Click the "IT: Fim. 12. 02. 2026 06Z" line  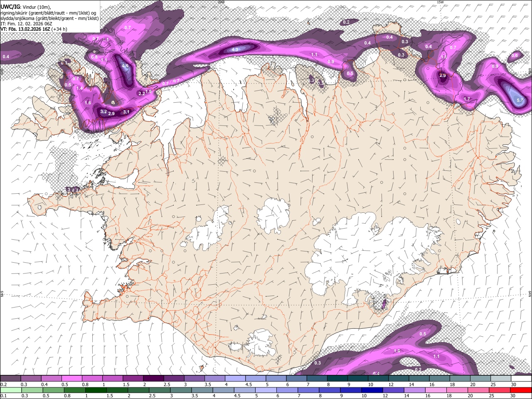click(x=26, y=24)
